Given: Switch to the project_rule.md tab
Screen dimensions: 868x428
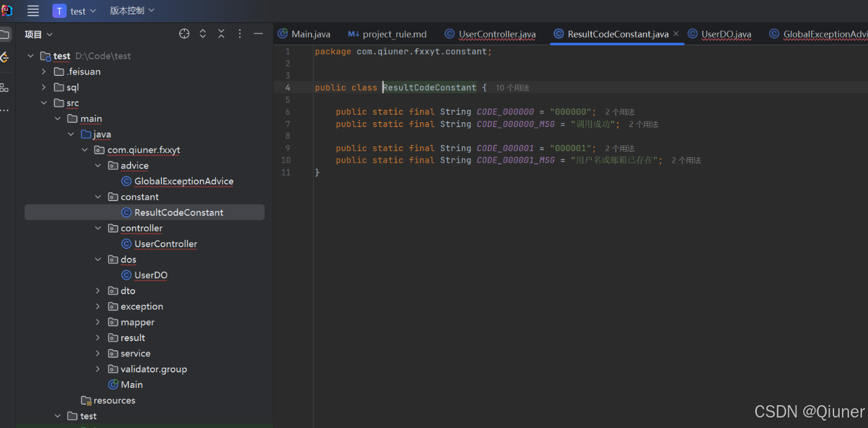Looking at the screenshot, I should [x=387, y=34].
